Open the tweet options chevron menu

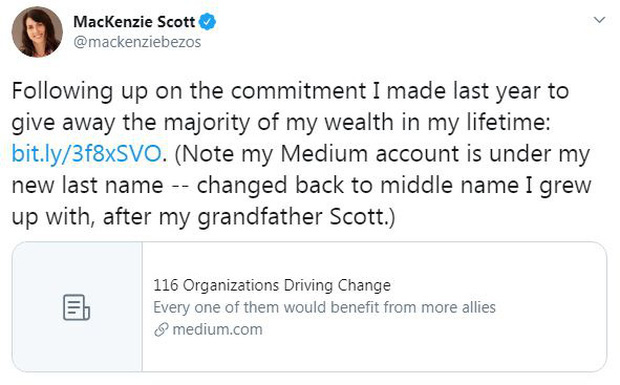pyautogui.click(x=599, y=20)
